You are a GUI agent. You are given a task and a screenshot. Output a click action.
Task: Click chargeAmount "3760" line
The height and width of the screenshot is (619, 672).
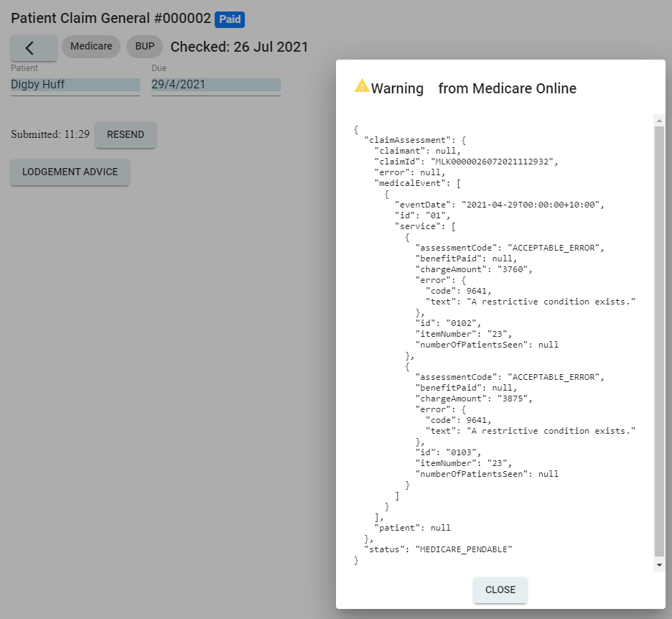[474, 269]
